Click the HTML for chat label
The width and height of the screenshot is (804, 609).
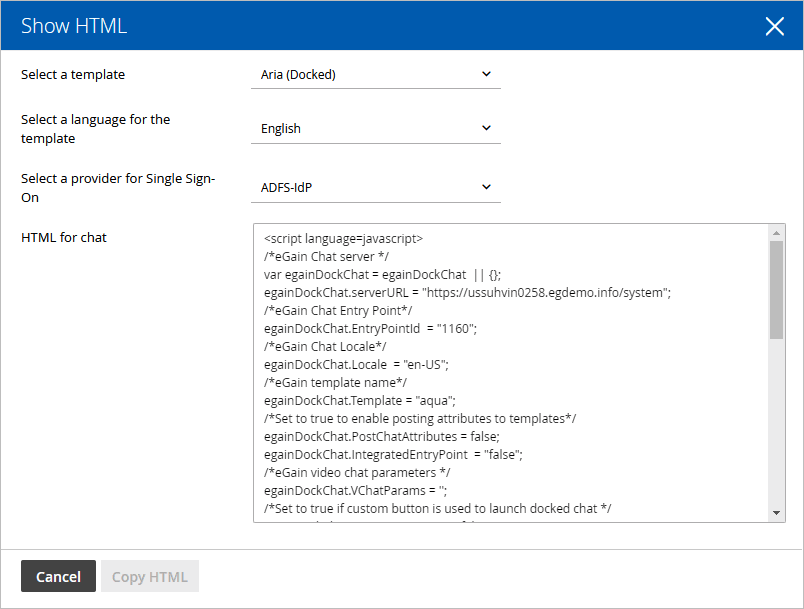(x=64, y=238)
